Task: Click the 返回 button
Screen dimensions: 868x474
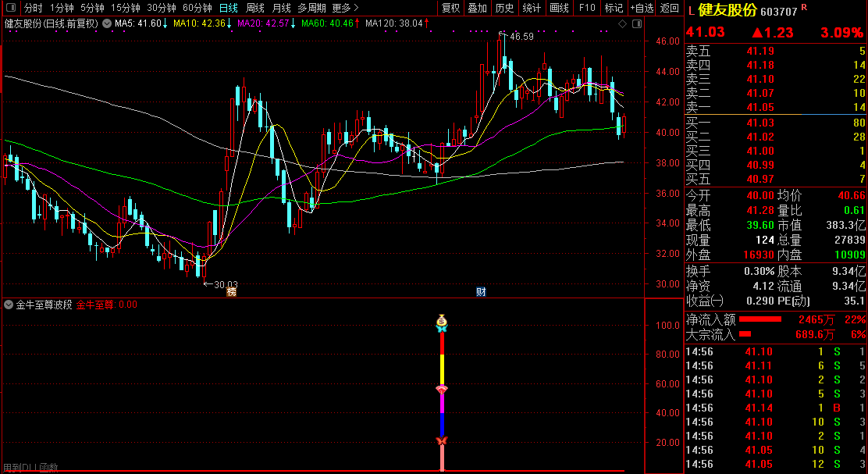Action: click(x=670, y=8)
